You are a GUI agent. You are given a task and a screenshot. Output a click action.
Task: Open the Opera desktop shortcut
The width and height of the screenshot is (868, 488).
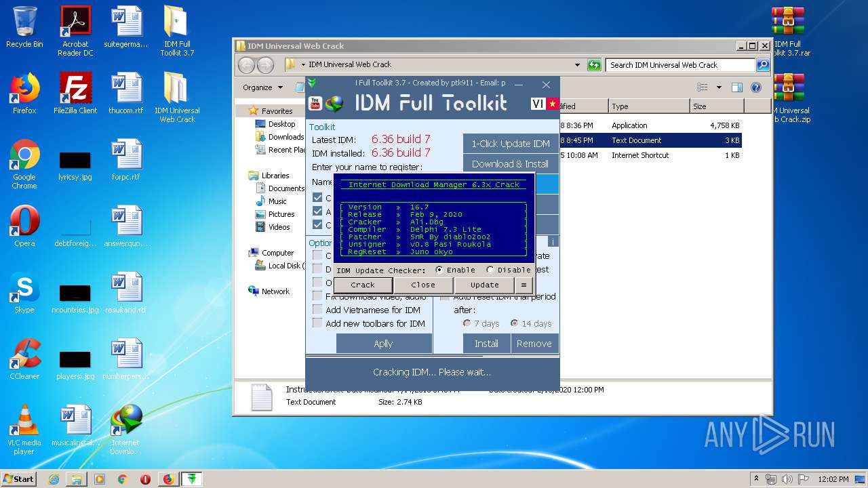24,226
